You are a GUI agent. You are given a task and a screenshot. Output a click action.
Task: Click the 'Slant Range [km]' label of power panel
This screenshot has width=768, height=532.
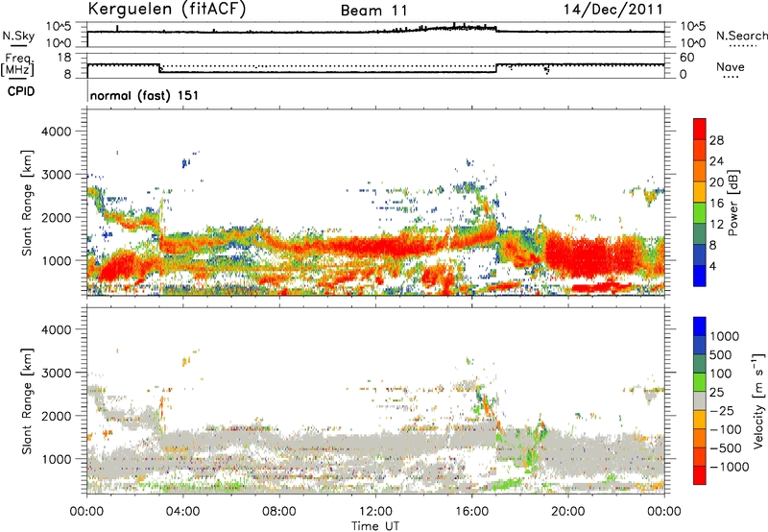(27, 203)
